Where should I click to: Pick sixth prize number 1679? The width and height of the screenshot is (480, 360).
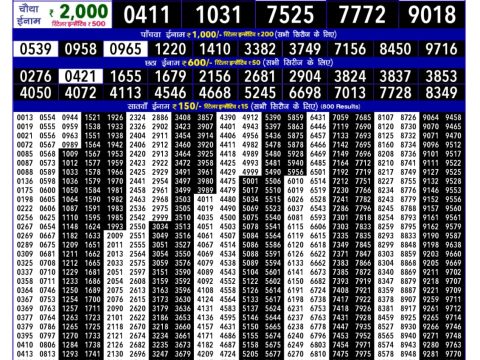(x=170, y=76)
